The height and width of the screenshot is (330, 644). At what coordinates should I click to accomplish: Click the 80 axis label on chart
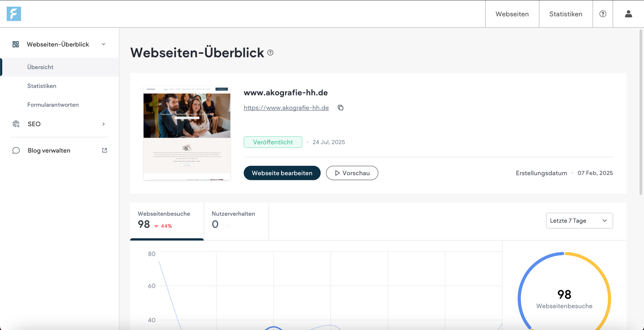[152, 254]
